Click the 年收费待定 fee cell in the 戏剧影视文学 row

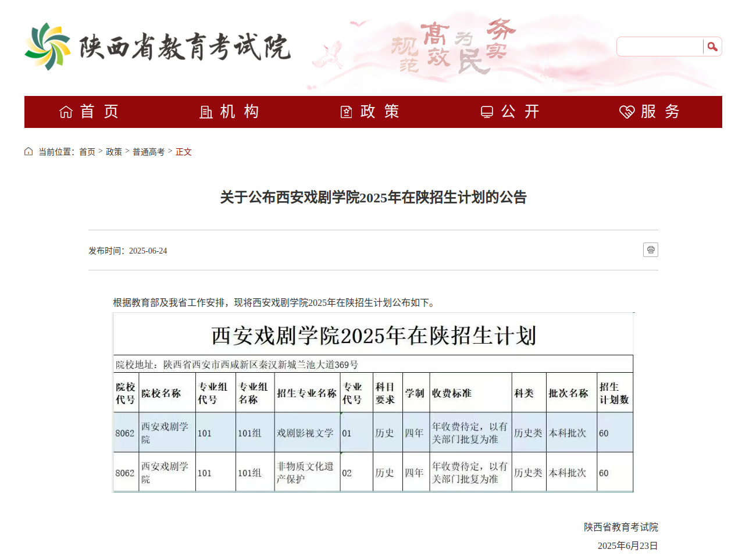point(470,433)
